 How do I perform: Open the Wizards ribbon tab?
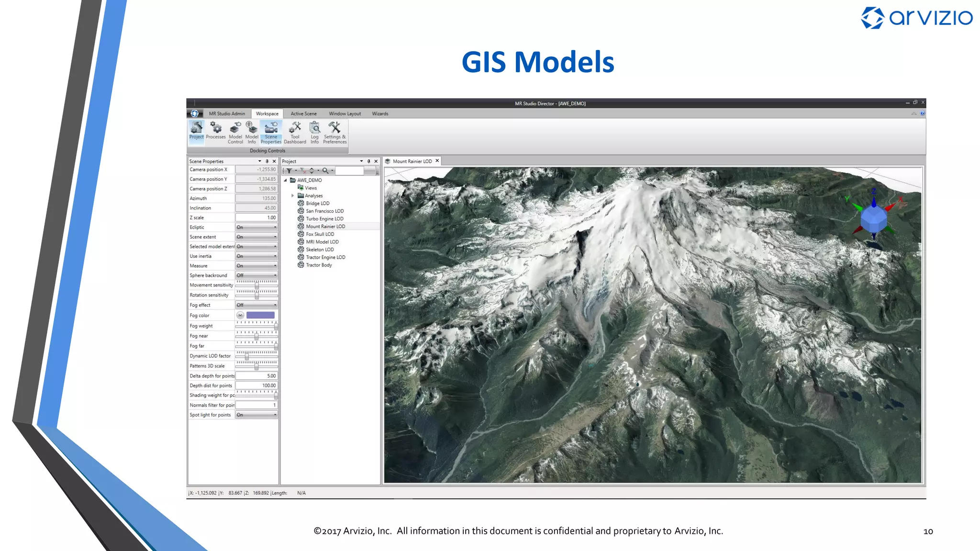pos(380,114)
